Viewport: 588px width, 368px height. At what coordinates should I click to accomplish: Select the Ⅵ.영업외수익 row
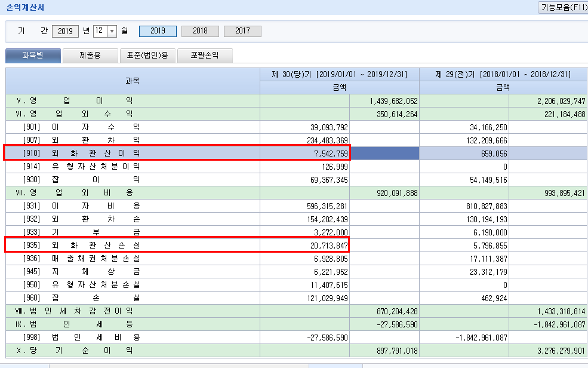pyautogui.click(x=296, y=114)
